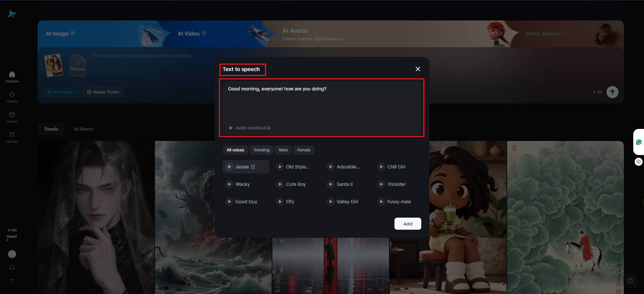Open the Canvas tool in sidebar
This screenshot has height=294, width=644.
[12, 137]
